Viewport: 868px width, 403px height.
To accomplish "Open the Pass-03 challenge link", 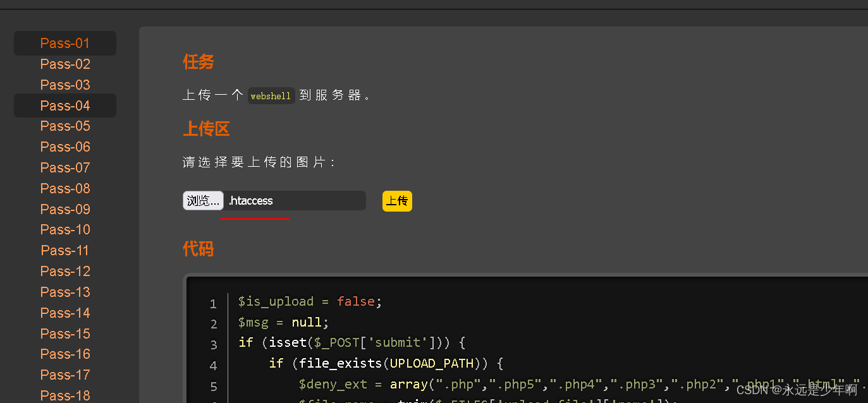I will click(x=65, y=85).
